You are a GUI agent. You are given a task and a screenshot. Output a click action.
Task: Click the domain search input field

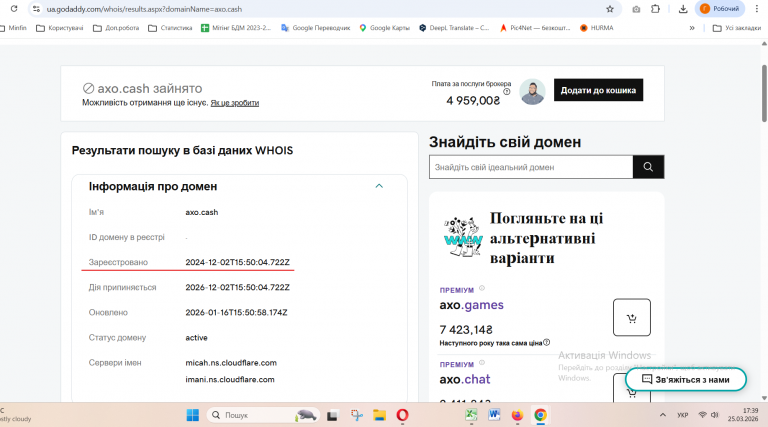(531, 167)
